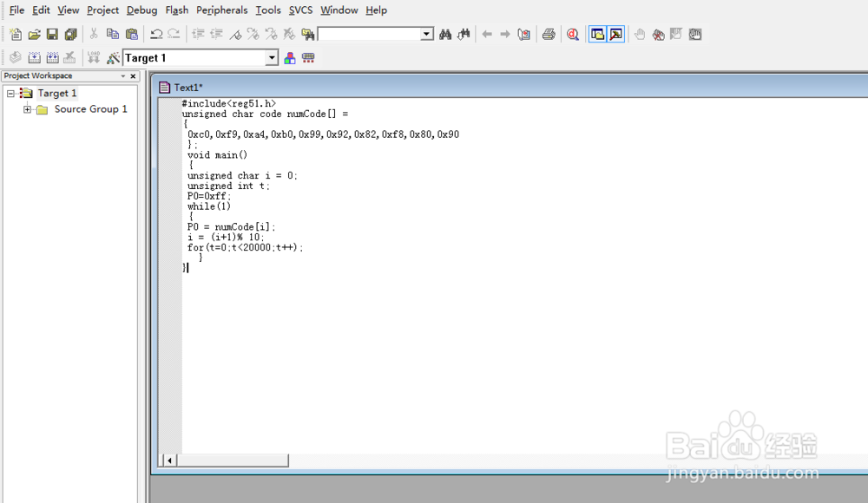This screenshot has width=868, height=503.
Task: Find text with the binoculars icon
Action: click(x=445, y=35)
